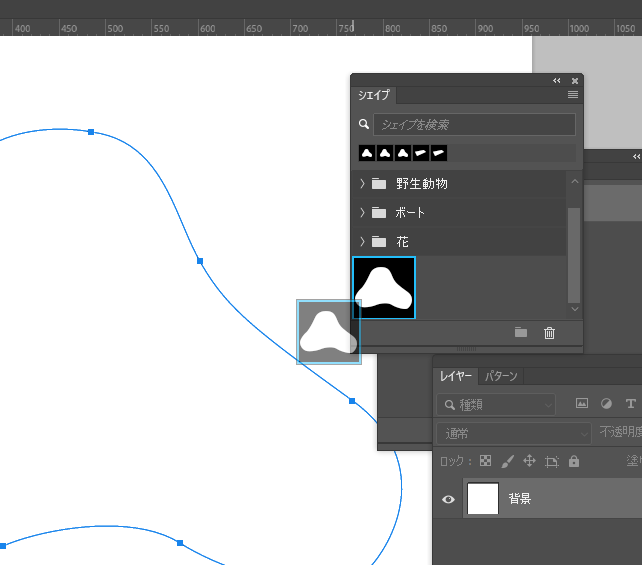The height and width of the screenshot is (565, 642).
Task: Switch to the パターン tab
Action: [501, 377]
